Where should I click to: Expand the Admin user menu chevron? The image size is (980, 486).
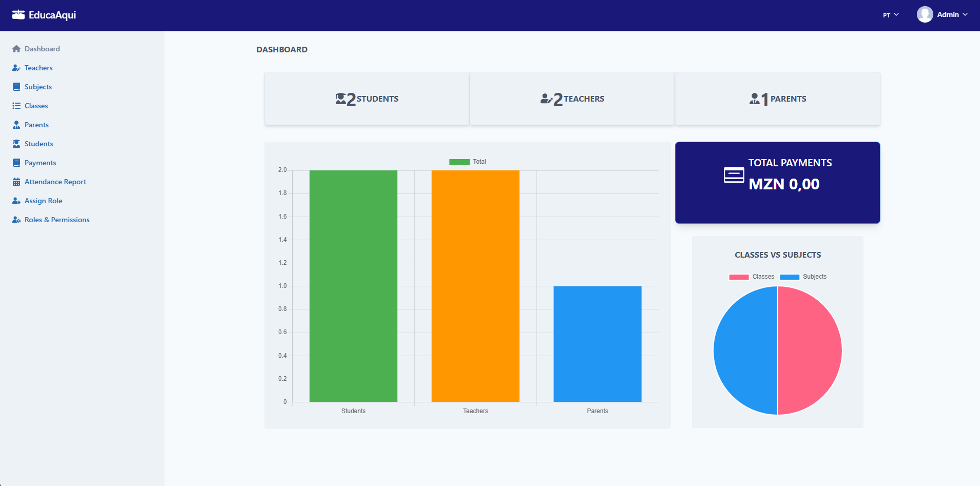[x=965, y=14]
